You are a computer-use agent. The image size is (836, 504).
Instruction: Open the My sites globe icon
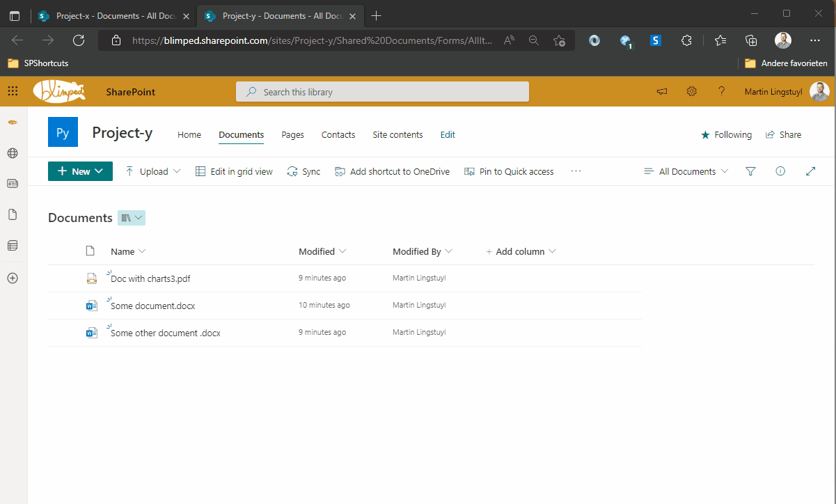tap(13, 153)
